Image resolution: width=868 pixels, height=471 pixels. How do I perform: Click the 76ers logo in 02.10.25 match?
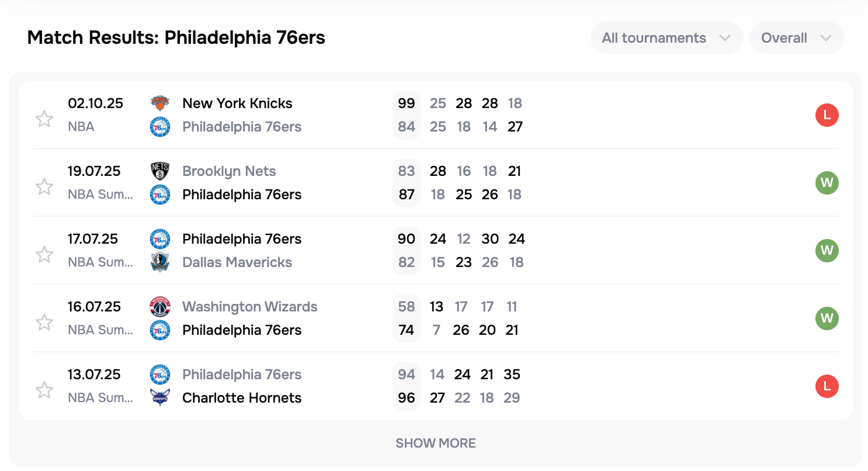click(x=160, y=127)
